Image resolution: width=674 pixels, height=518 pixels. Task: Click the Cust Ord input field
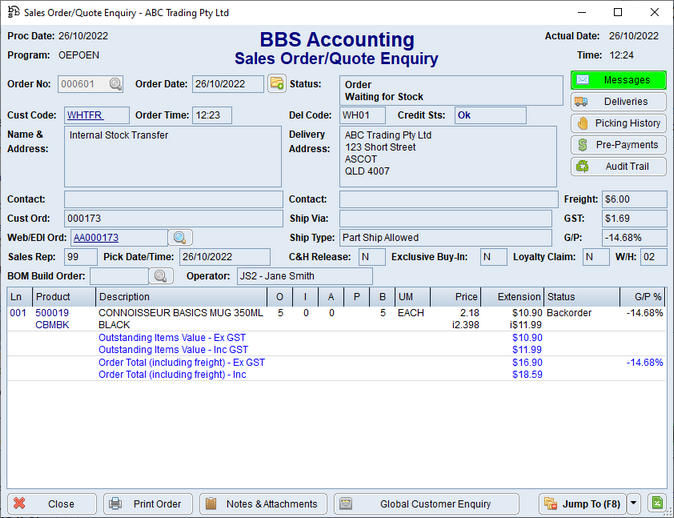pos(172,218)
